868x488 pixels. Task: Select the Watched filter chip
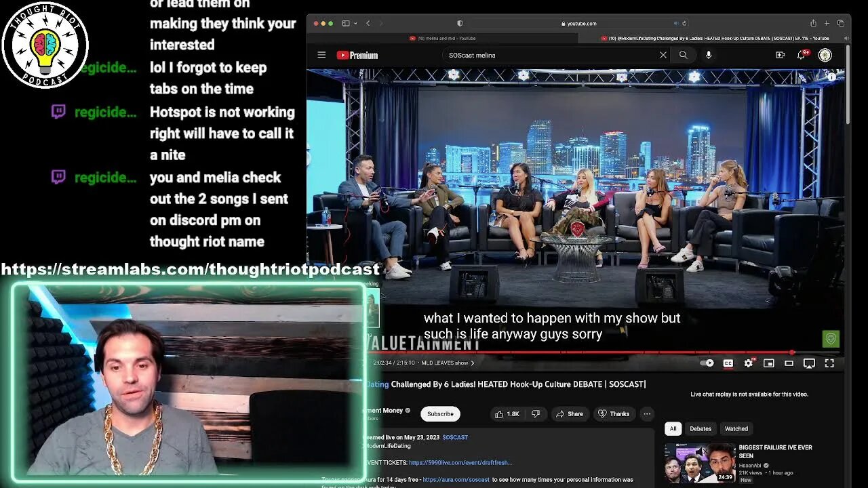[736, 428]
